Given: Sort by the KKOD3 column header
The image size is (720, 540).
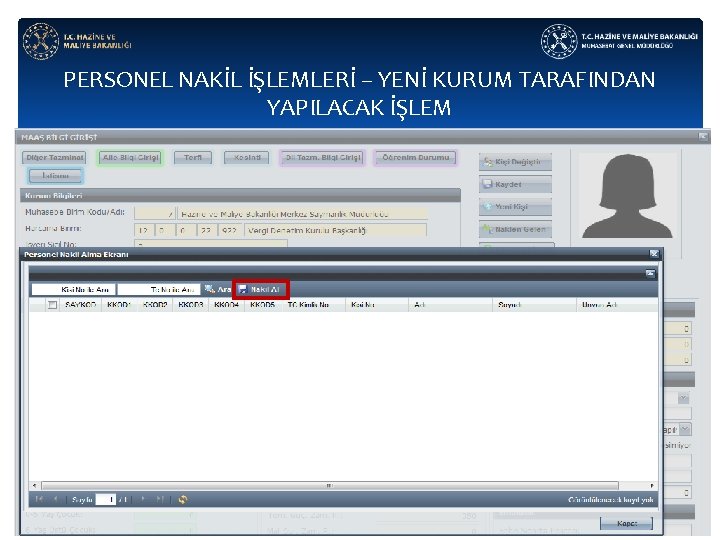Looking at the screenshot, I should [x=191, y=305].
